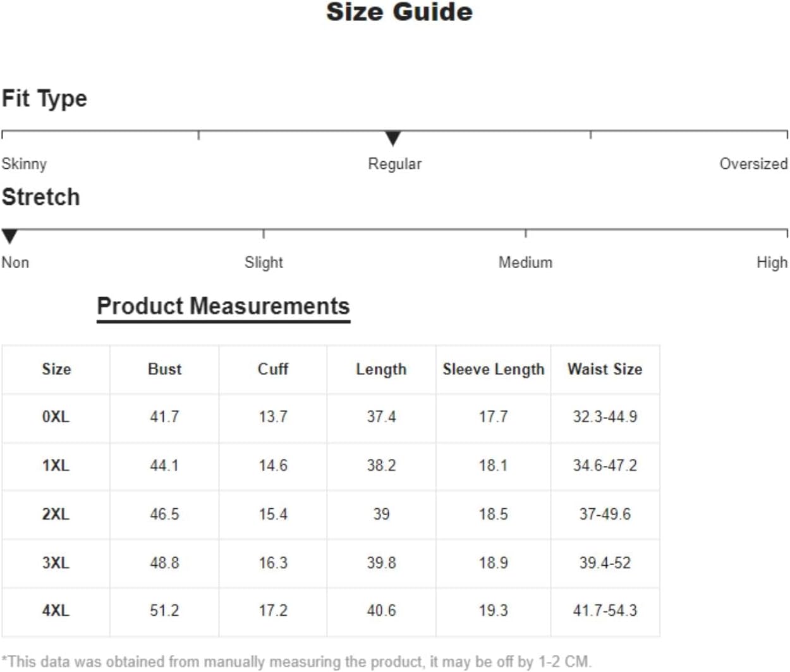The width and height of the screenshot is (790, 672).
Task: Click the Slight label on the Stretch scale
Action: pyautogui.click(x=264, y=262)
